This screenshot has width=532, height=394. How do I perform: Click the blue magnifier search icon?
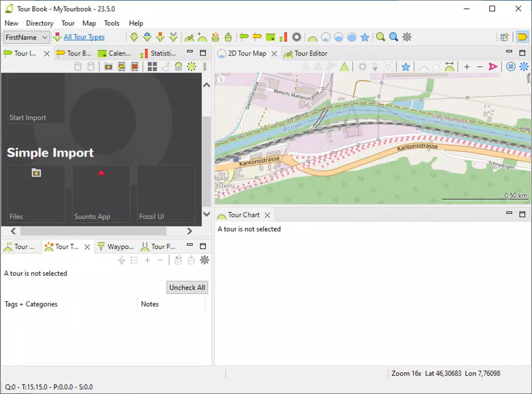click(x=394, y=37)
